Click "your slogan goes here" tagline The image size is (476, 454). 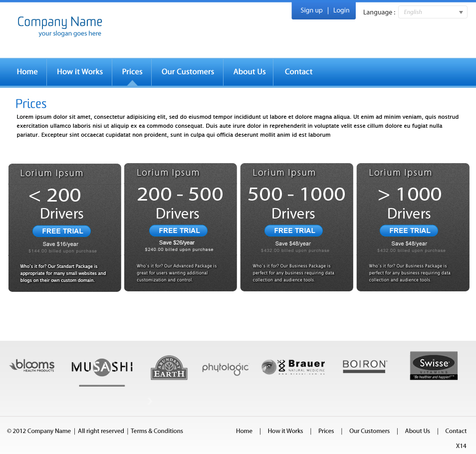pos(70,34)
